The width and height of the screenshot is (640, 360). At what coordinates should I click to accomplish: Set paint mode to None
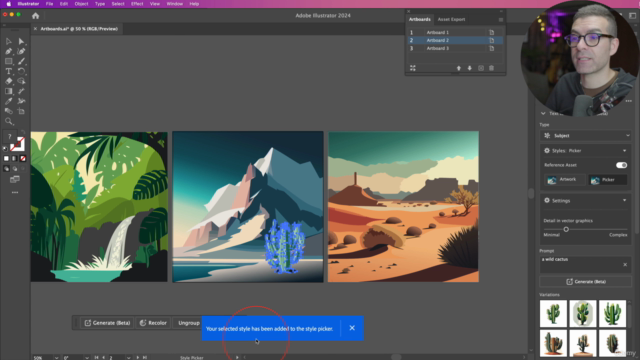pos(23,158)
